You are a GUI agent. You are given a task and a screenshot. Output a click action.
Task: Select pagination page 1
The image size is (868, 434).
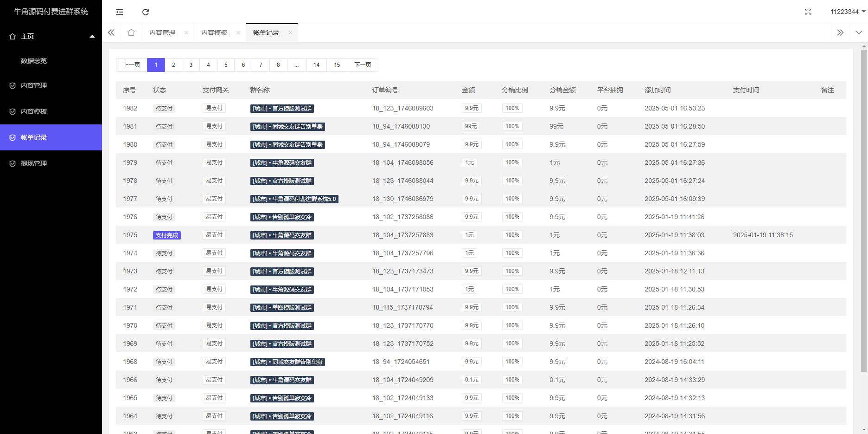(x=156, y=65)
